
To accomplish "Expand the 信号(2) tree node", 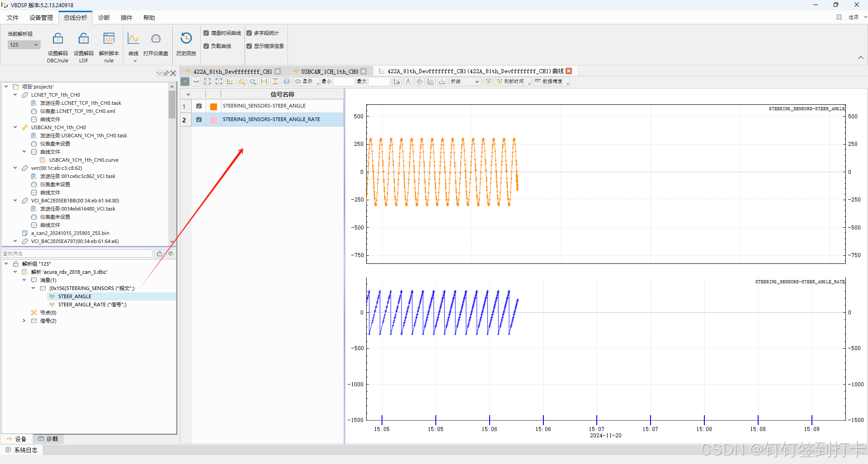I will [24, 321].
